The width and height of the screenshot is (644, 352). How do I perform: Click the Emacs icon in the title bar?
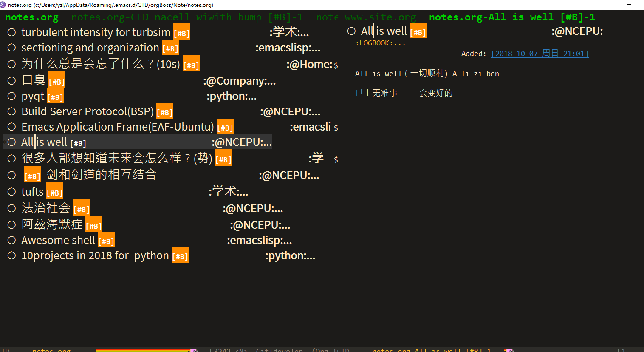(x=3, y=5)
